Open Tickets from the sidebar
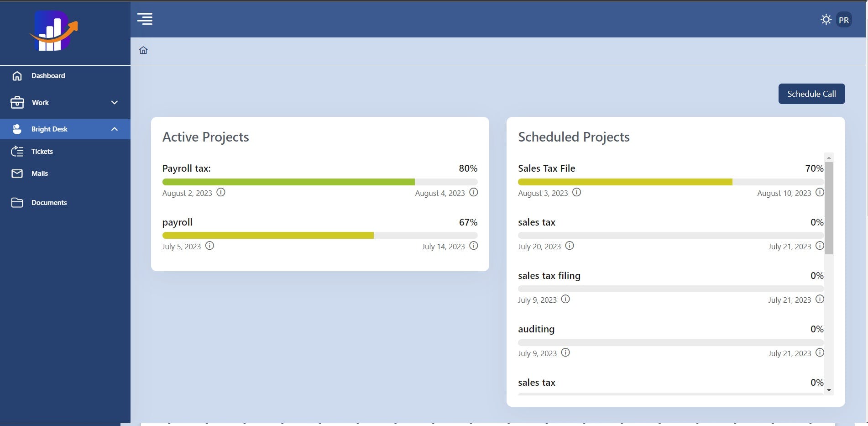 [42, 152]
